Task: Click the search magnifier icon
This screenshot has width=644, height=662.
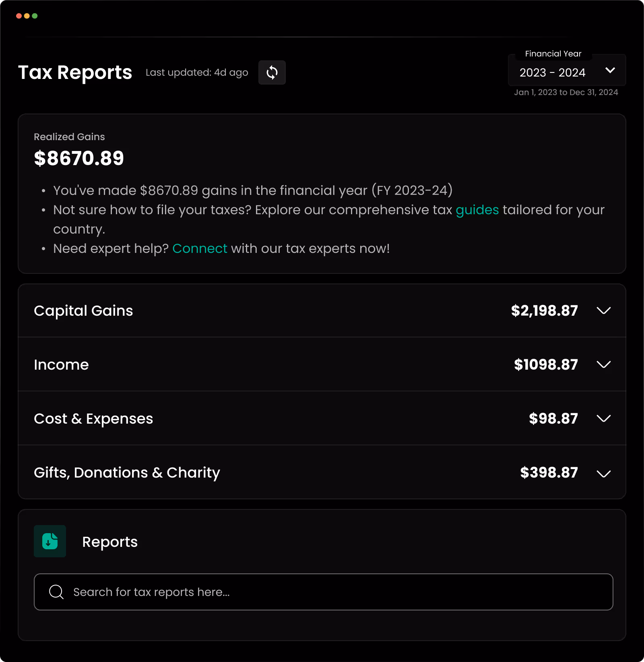Action: click(56, 592)
